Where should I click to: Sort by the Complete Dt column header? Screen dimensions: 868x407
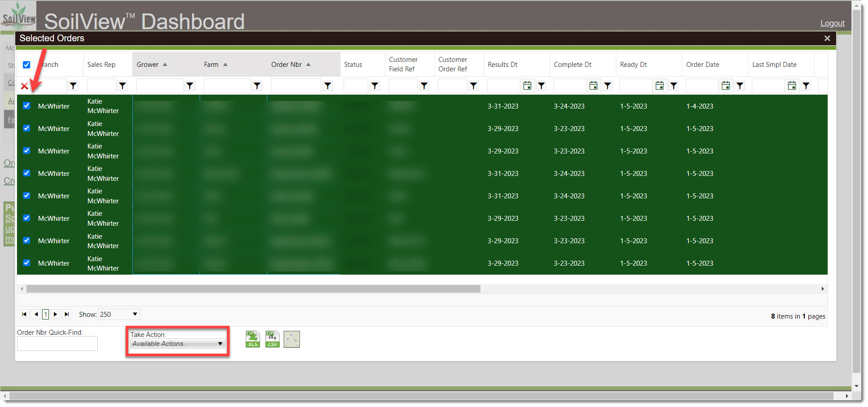[x=572, y=65]
